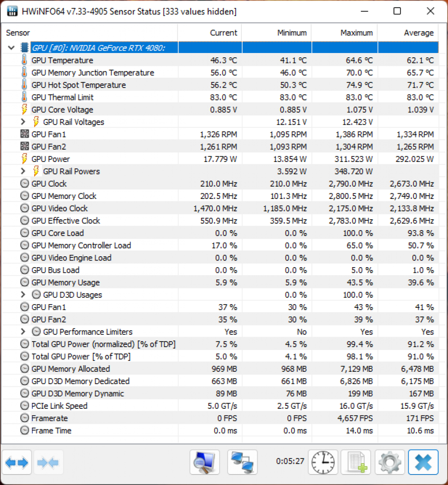Click the Sensor column header
Image resolution: width=448 pixels, height=485 pixels.
[x=90, y=33]
